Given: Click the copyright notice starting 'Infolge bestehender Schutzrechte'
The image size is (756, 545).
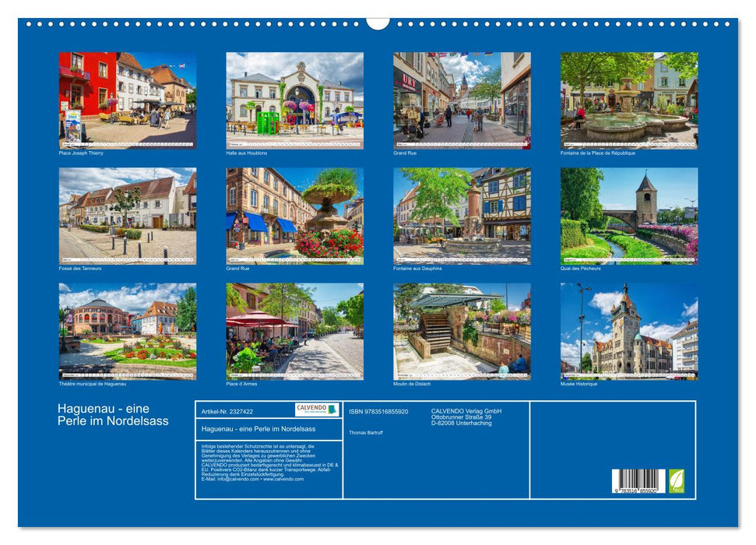Looking at the screenshot, I should click(270, 463).
